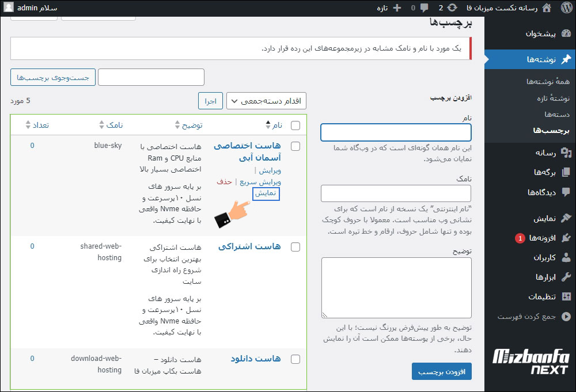The width and height of the screenshot is (576, 392).
Task: Open the comments bubble icon in admin bar
Action: coord(425,8)
